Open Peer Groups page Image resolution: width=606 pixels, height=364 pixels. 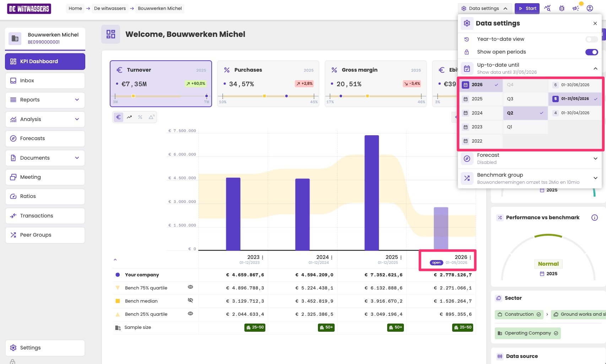coord(45,235)
